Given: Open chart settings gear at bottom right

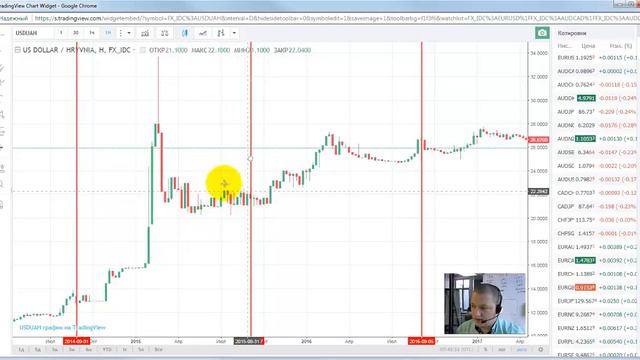Looking at the screenshot, I should click(x=540, y=349).
